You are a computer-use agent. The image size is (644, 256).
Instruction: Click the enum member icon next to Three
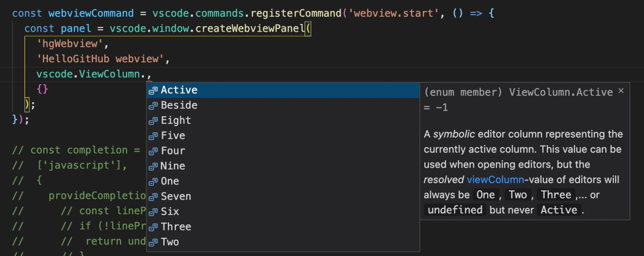(153, 227)
